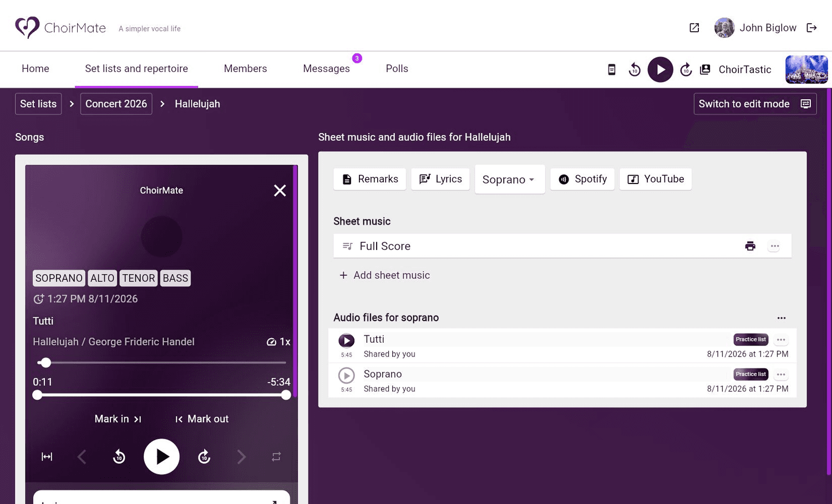Click the left handle of loop range slider
The height and width of the screenshot is (504, 832).
coord(37,395)
